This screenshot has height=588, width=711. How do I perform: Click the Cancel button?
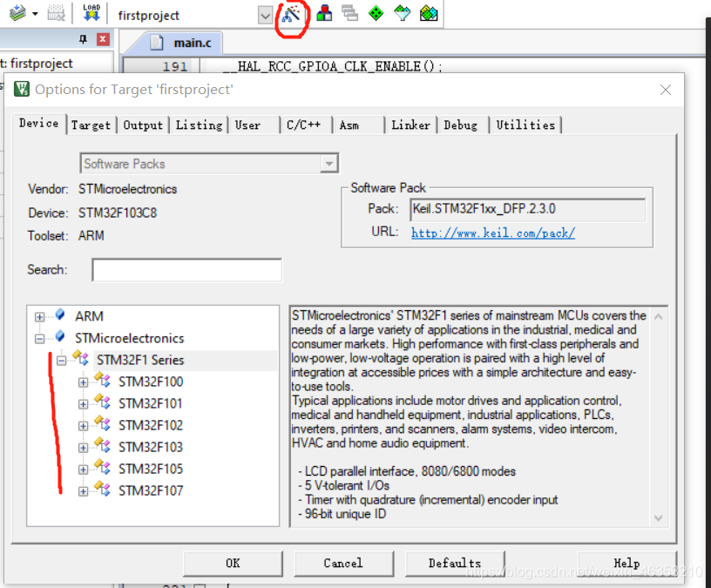pyautogui.click(x=343, y=563)
